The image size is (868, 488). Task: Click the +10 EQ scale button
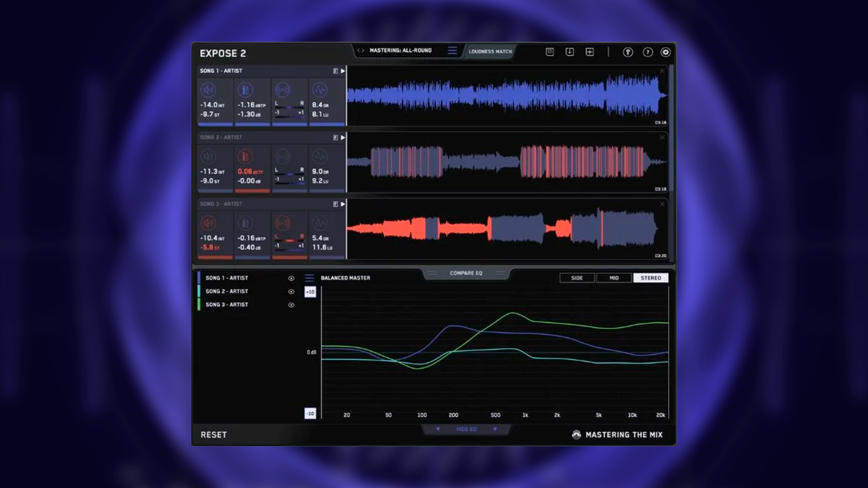(310, 292)
